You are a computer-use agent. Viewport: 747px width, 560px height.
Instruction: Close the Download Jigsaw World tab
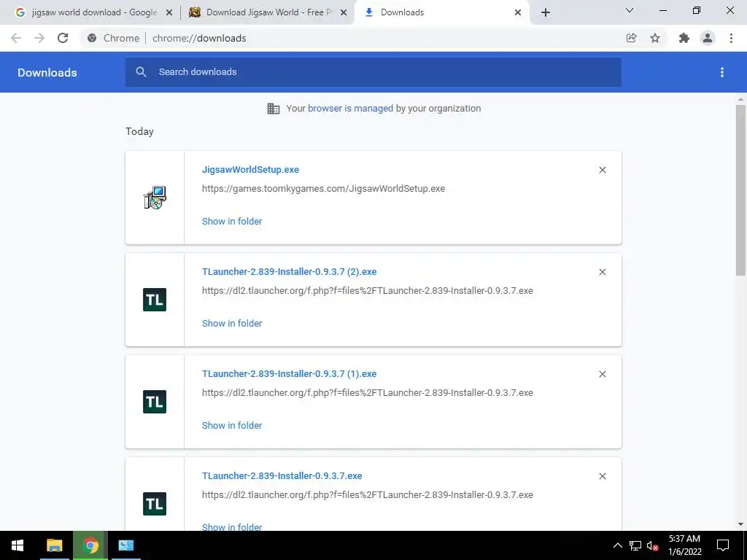[344, 12]
